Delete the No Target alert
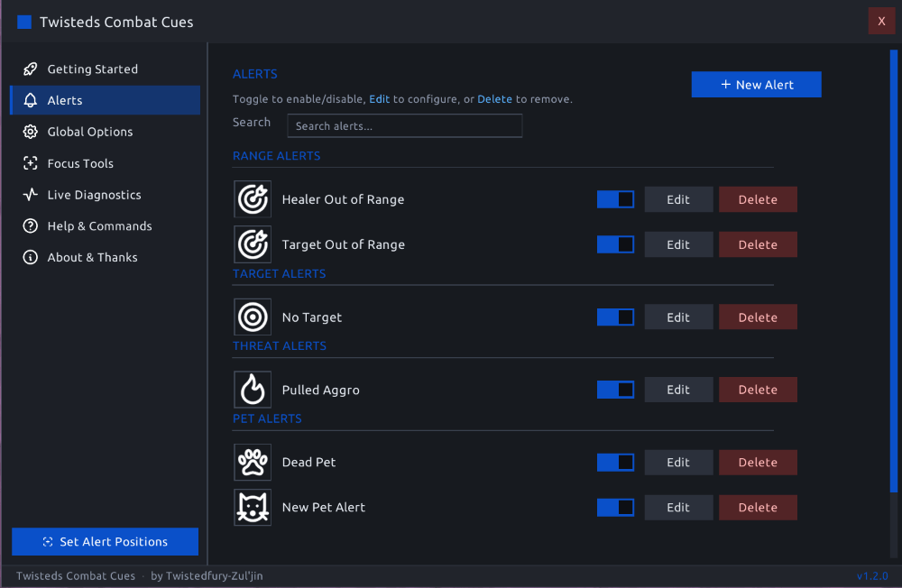This screenshot has height=588, width=902. click(x=758, y=317)
